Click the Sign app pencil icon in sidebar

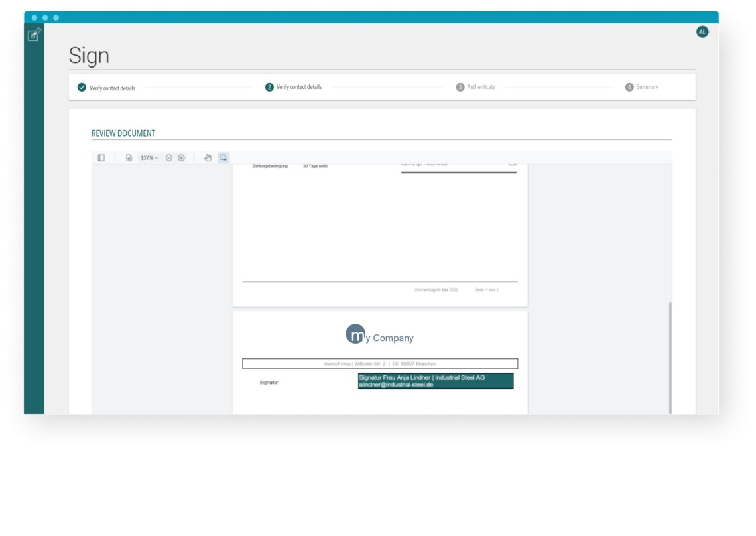tap(33, 36)
